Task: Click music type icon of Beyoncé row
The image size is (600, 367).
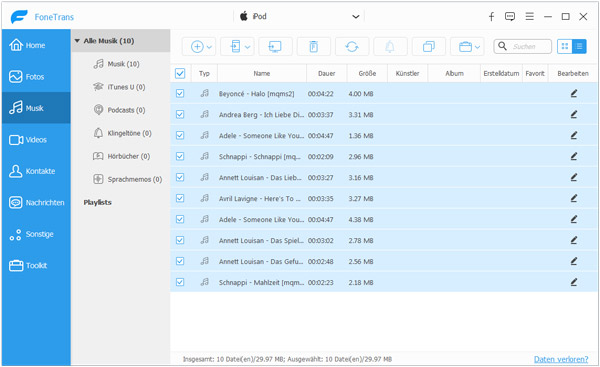Action: tap(205, 93)
